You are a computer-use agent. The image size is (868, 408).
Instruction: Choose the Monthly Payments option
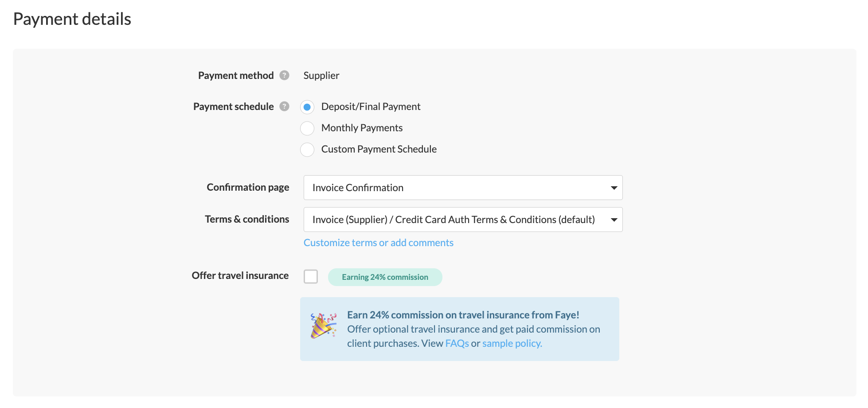[x=307, y=128]
